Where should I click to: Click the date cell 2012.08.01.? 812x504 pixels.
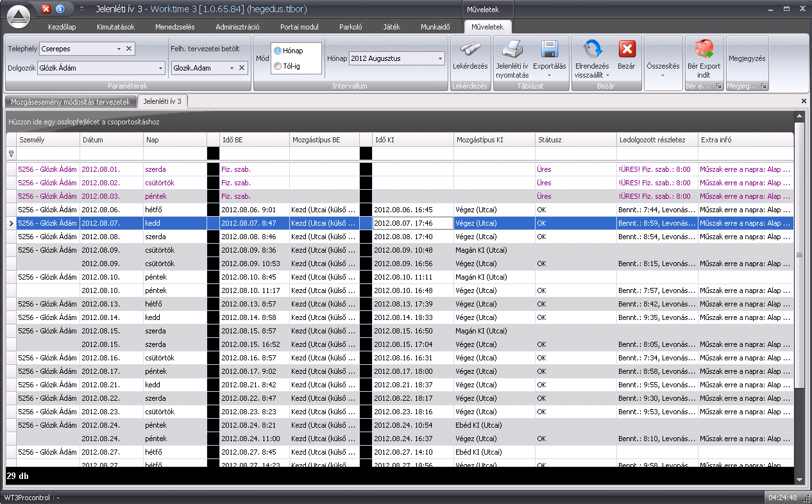click(x=112, y=169)
